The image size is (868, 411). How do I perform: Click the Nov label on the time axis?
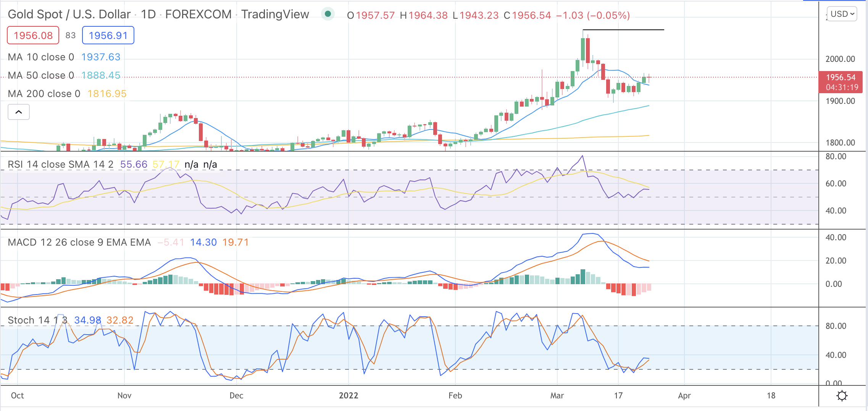click(x=124, y=395)
